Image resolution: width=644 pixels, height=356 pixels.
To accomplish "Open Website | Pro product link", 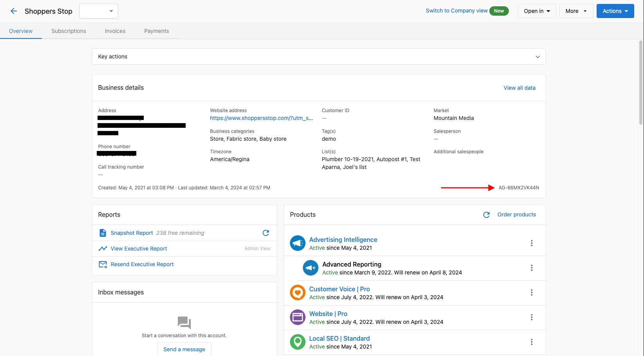I will click(x=328, y=314).
